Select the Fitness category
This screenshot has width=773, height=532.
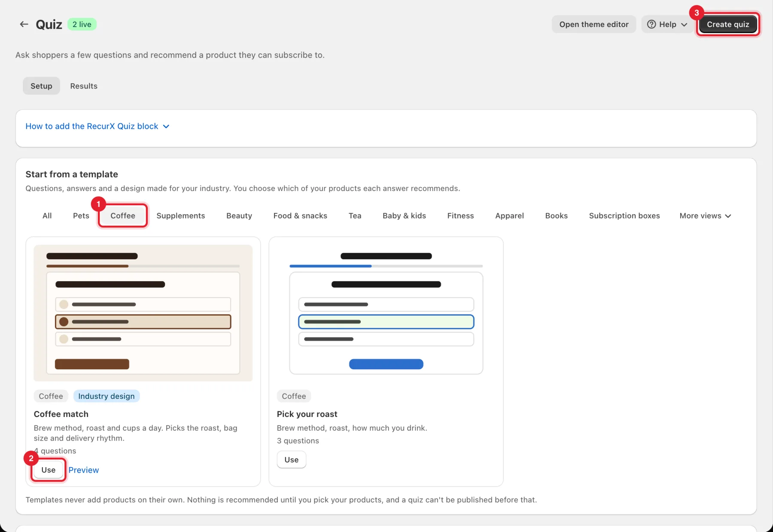coord(460,216)
